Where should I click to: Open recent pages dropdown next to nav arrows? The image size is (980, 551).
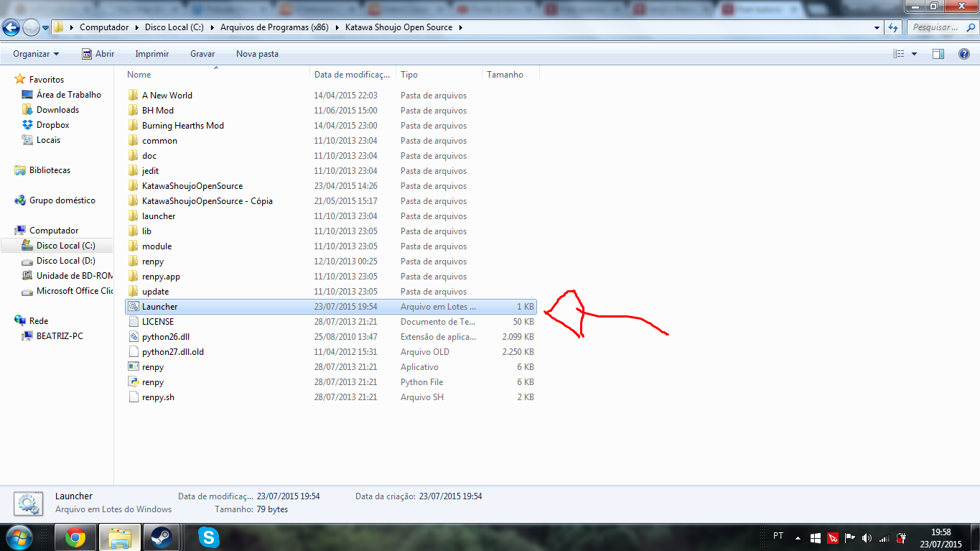[46, 27]
